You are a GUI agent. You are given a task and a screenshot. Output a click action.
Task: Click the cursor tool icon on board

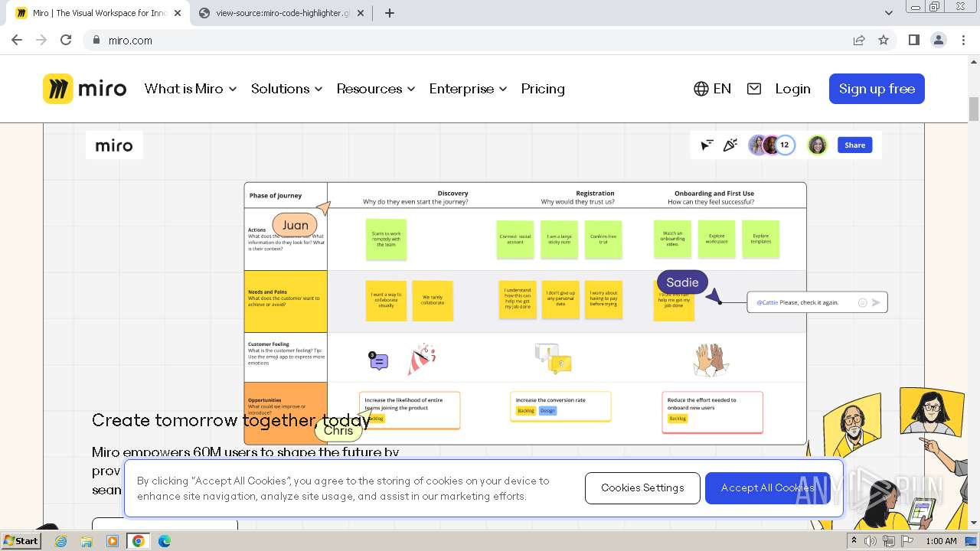(x=707, y=145)
